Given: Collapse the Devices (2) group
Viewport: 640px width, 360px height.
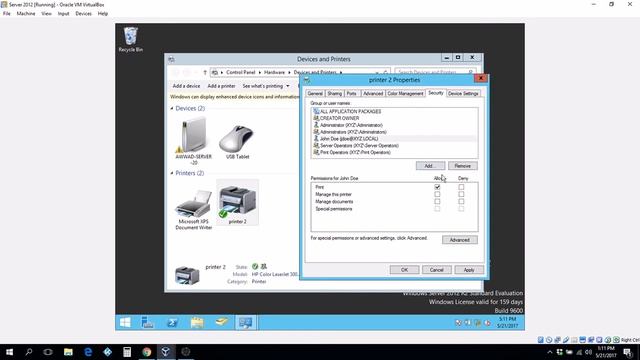Looking at the screenshot, I should coord(172,109).
